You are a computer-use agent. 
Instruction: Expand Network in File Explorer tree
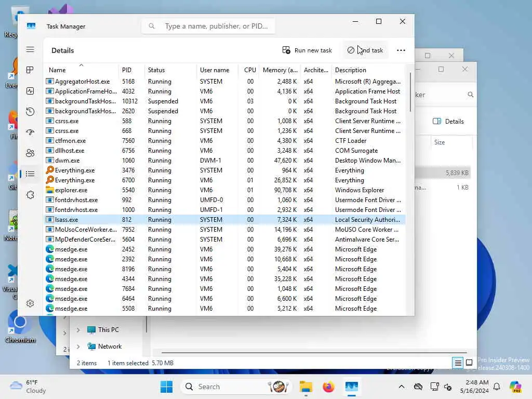78,347
